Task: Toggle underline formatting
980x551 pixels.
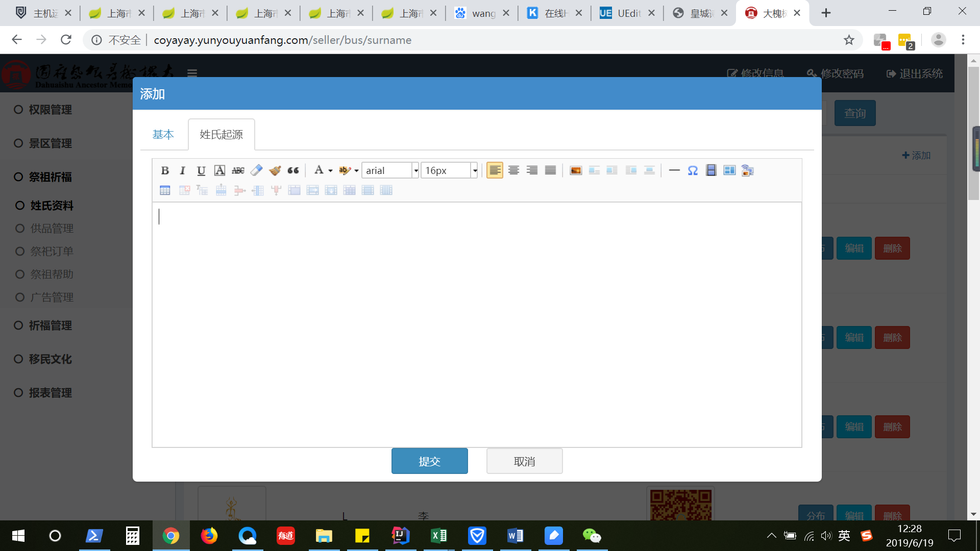Action: (201, 170)
